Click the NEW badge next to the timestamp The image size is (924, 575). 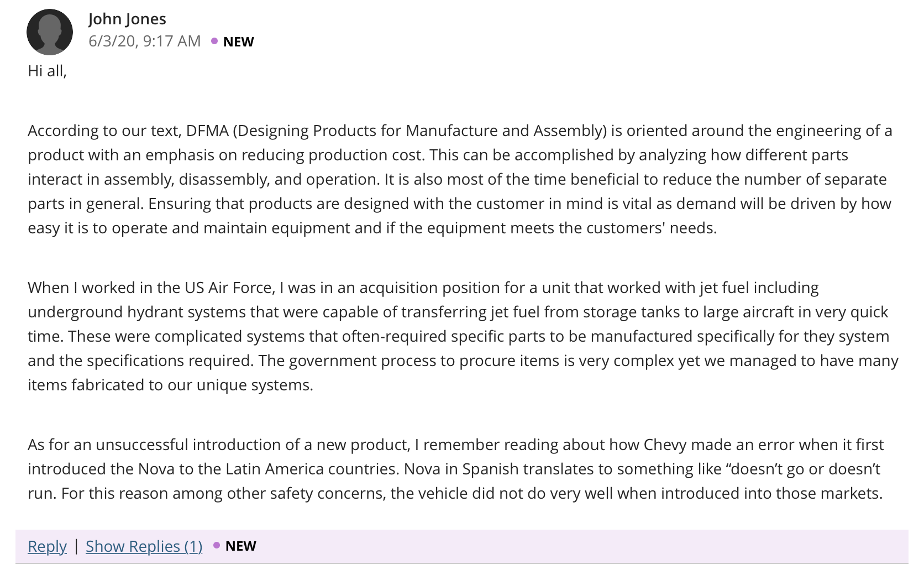[x=239, y=41]
